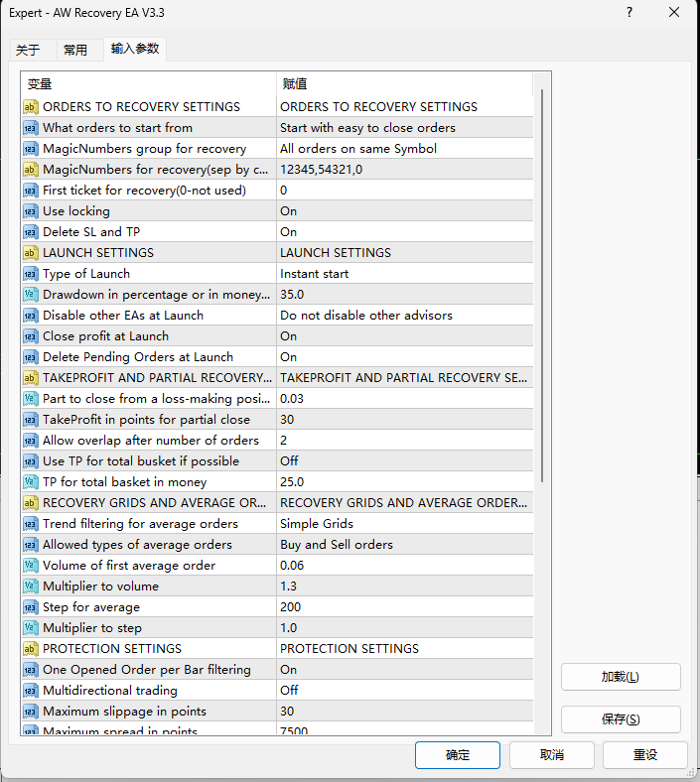Toggle the Close profit at Launch value
700x782 pixels.
(405, 336)
